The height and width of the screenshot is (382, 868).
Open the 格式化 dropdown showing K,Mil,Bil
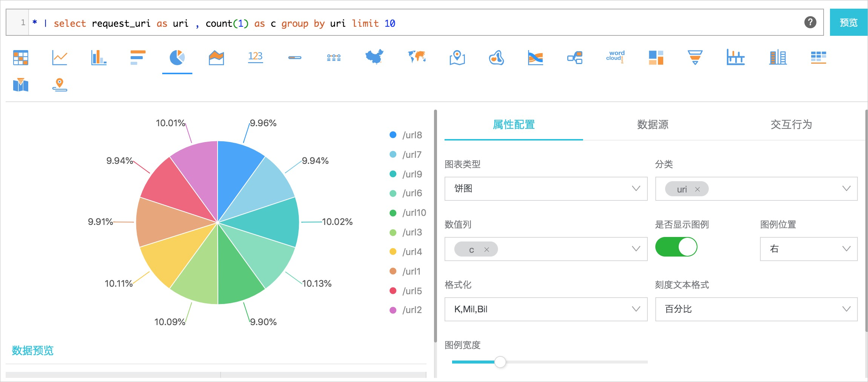[546, 309]
